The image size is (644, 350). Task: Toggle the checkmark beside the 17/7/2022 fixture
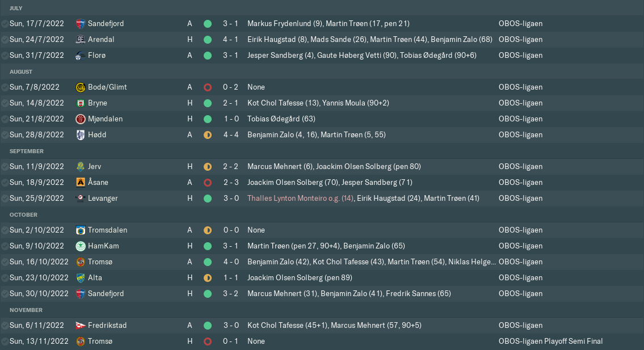point(5,24)
